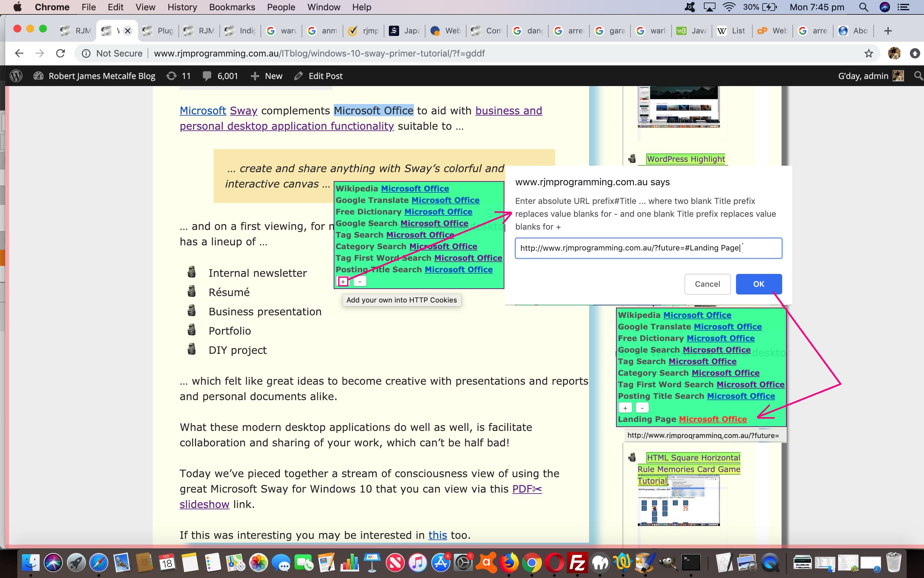Launch iTunes from the Dock
Screen dimensions: 924x578
point(418,563)
